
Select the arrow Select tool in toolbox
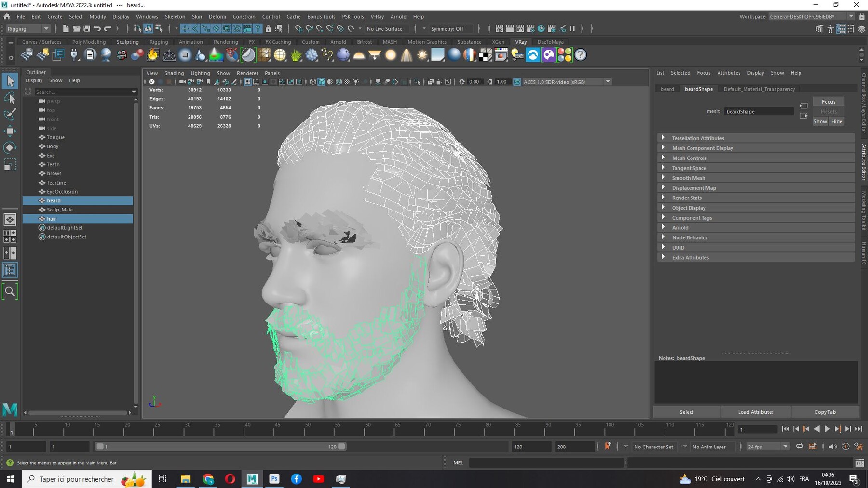click(x=10, y=81)
